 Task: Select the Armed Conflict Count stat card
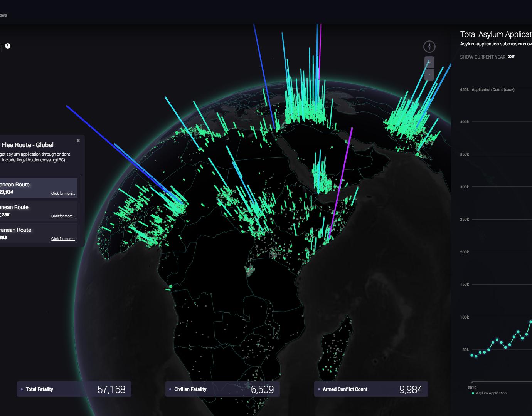(x=371, y=389)
